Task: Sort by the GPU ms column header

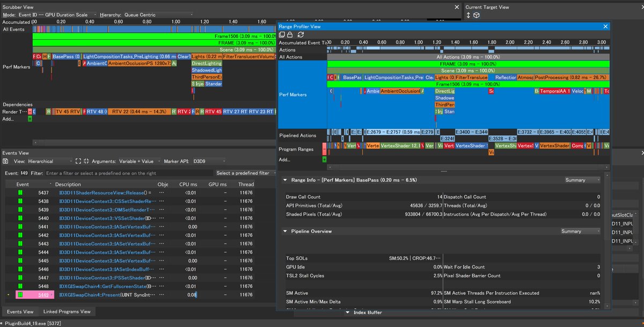Action: pyautogui.click(x=217, y=184)
